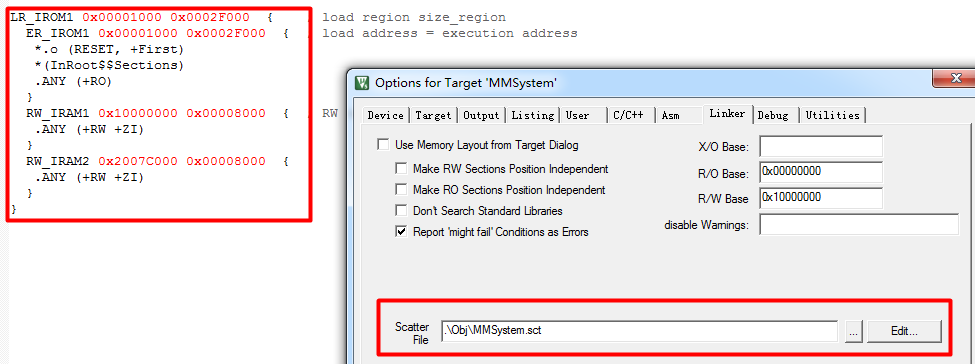
Task: Open the Listing tab
Action: click(532, 115)
